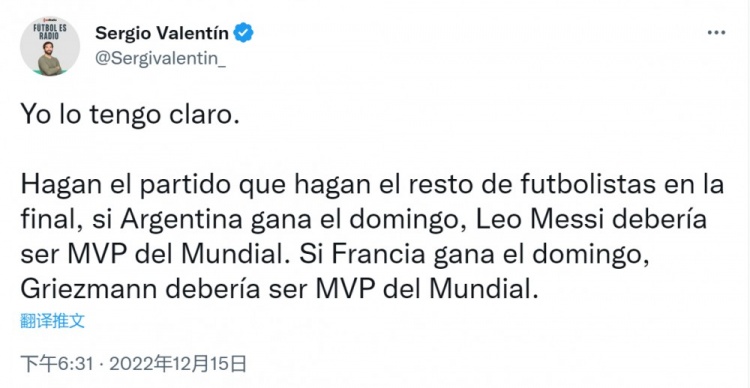The image size is (750, 388).
Task: Click the line starting 'Hagan el partido'
Action: tap(372, 186)
